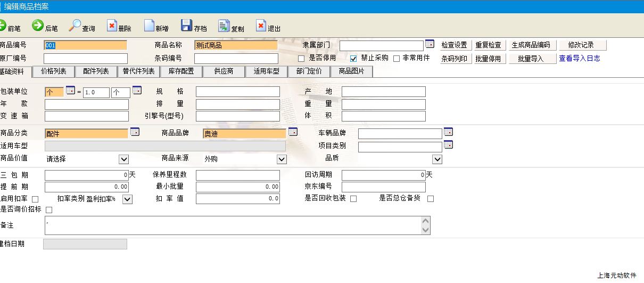Open the 查看导入日志 link
The width and height of the screenshot is (644, 283).
579,59
